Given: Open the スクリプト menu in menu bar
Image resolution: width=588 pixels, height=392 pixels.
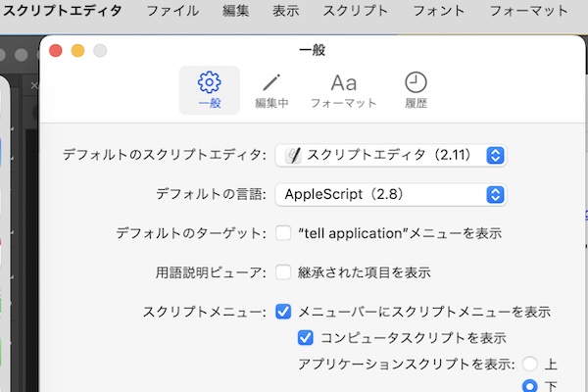Looking at the screenshot, I should 356,11.
